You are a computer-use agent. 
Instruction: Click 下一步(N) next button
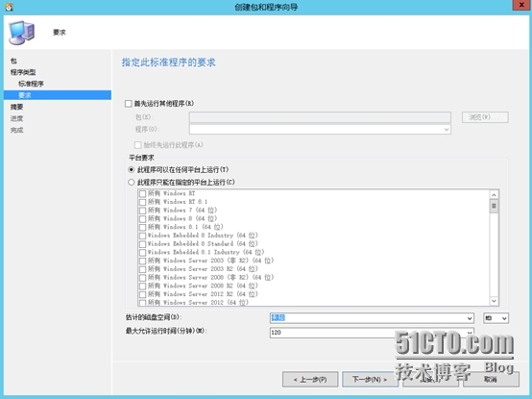(x=370, y=380)
